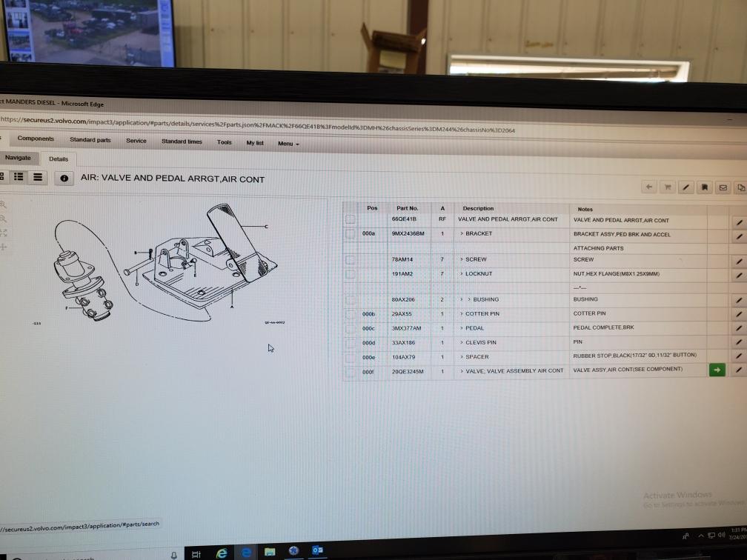Open the Service menu
This screenshot has width=747, height=560.
[136, 141]
